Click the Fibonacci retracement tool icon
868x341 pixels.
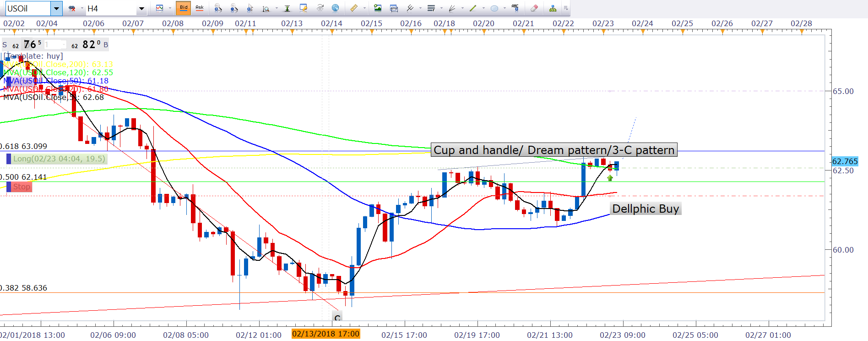431,8
